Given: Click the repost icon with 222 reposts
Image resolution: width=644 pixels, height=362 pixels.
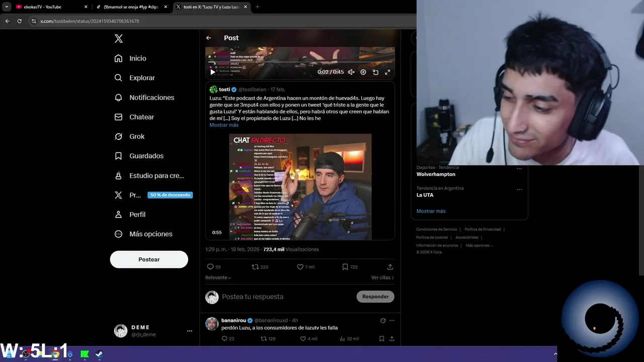Looking at the screenshot, I should pyautogui.click(x=255, y=267).
